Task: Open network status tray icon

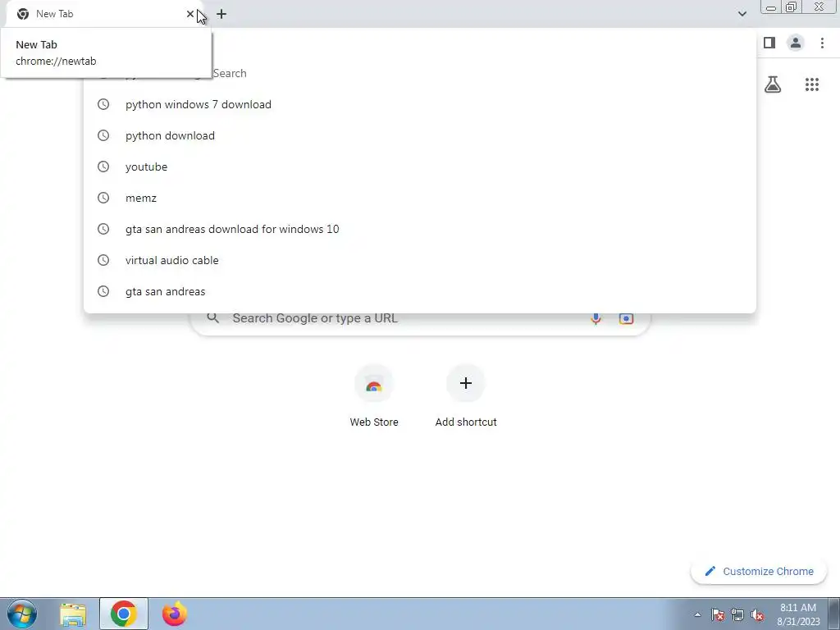Action: (737, 614)
